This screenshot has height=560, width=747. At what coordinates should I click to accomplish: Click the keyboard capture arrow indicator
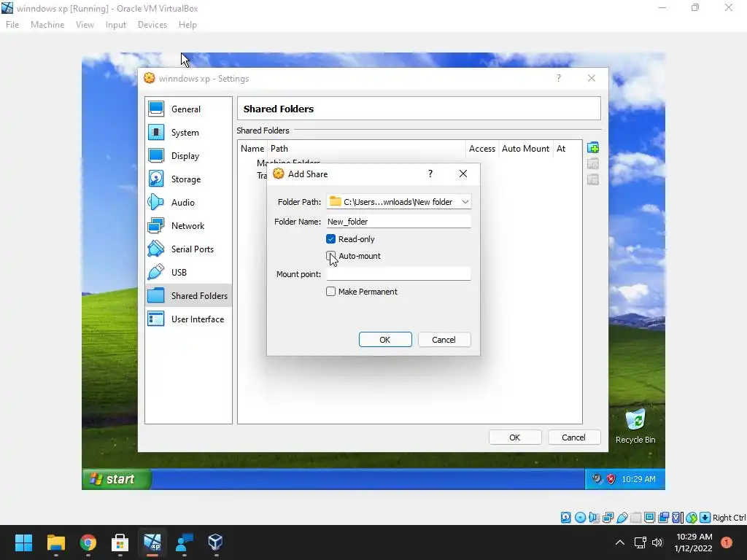(705, 518)
